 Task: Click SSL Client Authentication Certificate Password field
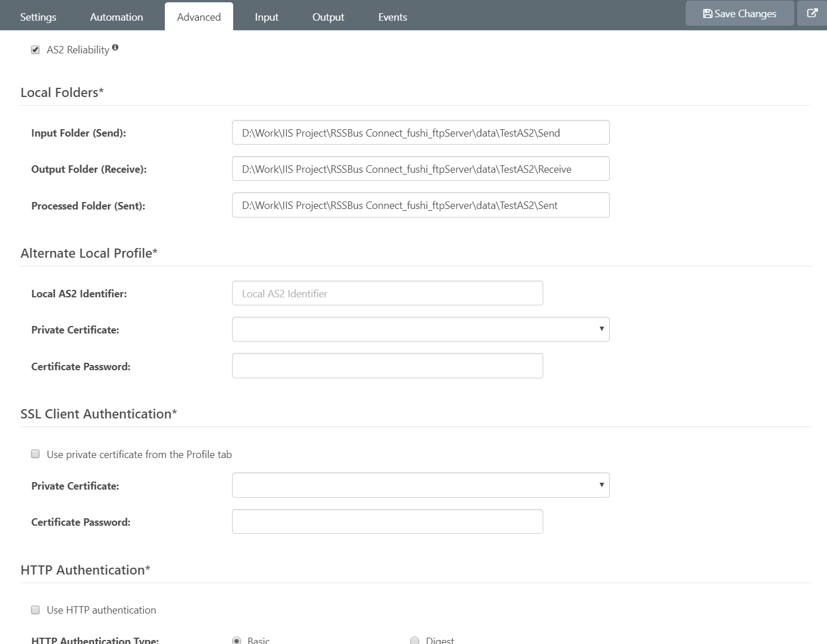[388, 521]
